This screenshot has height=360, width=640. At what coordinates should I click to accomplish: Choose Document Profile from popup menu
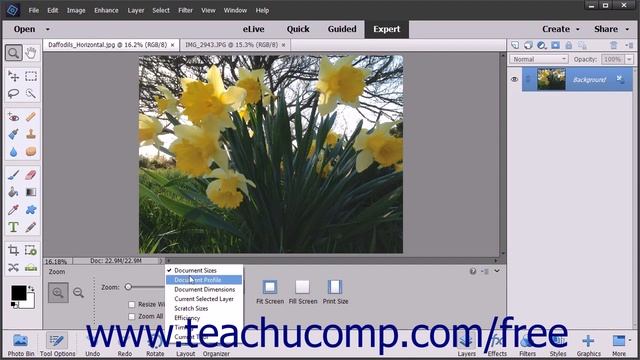coord(204,280)
